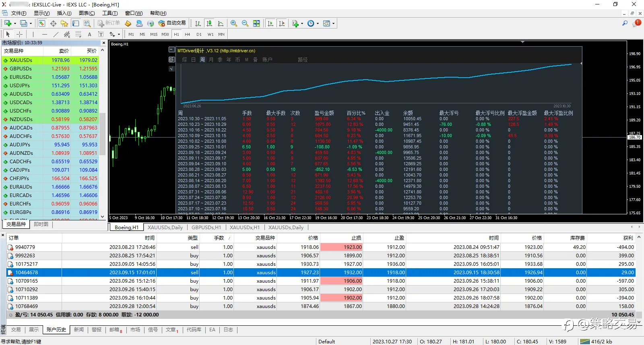Switch timeframe to H4

pos(188,34)
